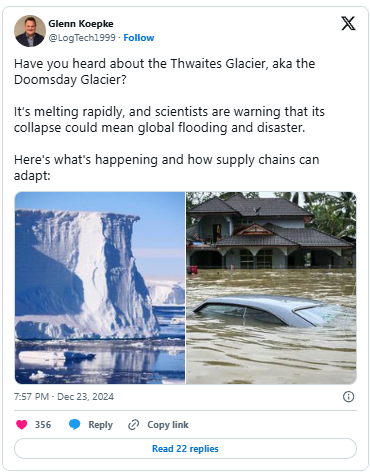Open the Glenn Koepke display name
The image size is (370, 474).
81,24
